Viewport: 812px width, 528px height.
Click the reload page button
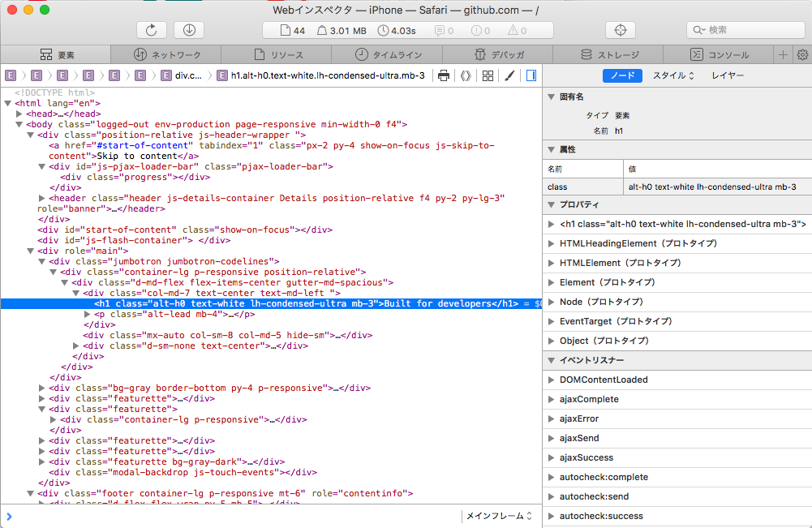tap(151, 30)
